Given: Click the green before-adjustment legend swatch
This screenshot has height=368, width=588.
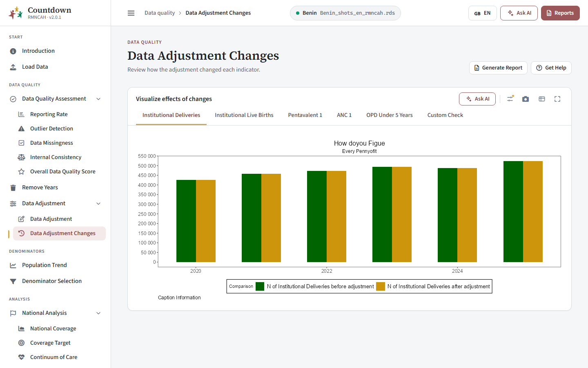Looking at the screenshot, I should [260, 287].
